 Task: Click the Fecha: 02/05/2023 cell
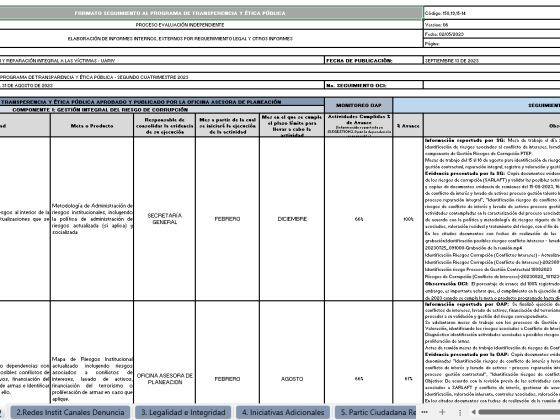[492, 34]
